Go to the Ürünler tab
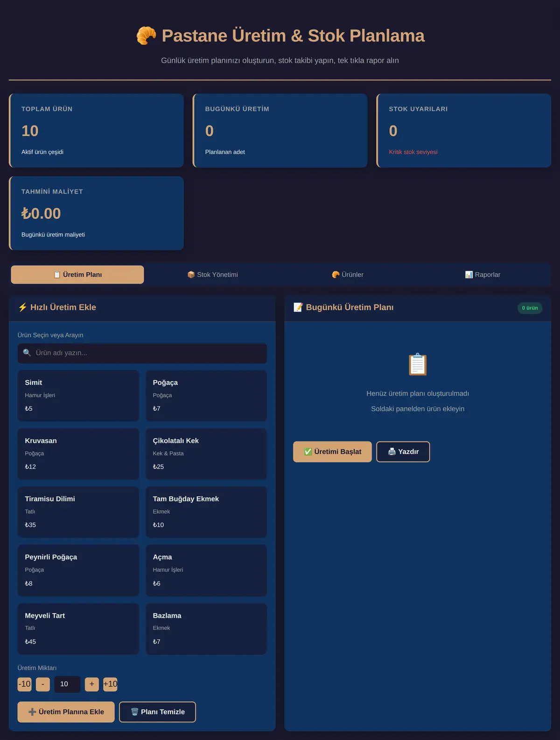Image resolution: width=560 pixels, height=740 pixels. (x=348, y=275)
